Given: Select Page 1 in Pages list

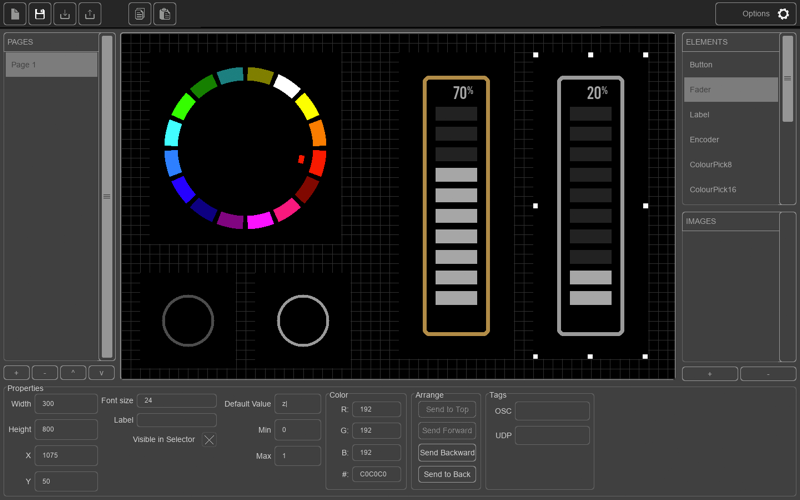Looking at the screenshot, I should pos(51,65).
